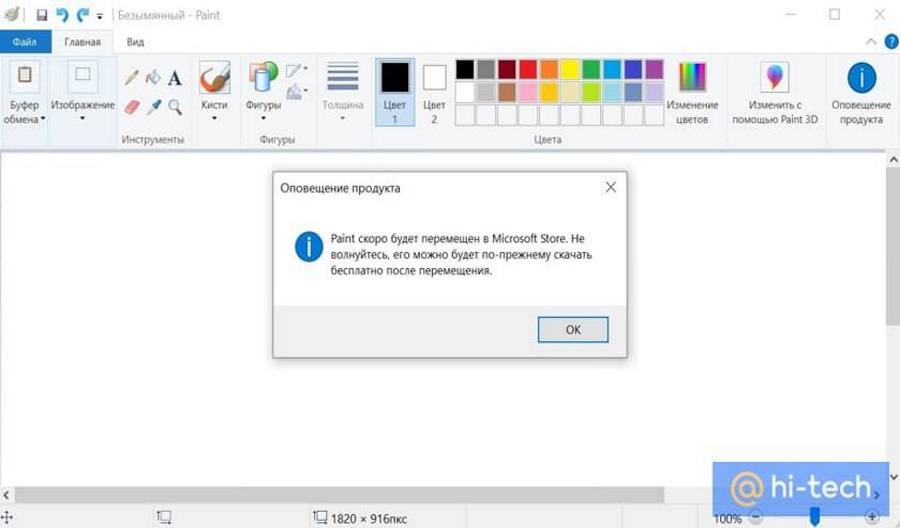Select the Magnifier tool
The image size is (900, 528).
[175, 107]
